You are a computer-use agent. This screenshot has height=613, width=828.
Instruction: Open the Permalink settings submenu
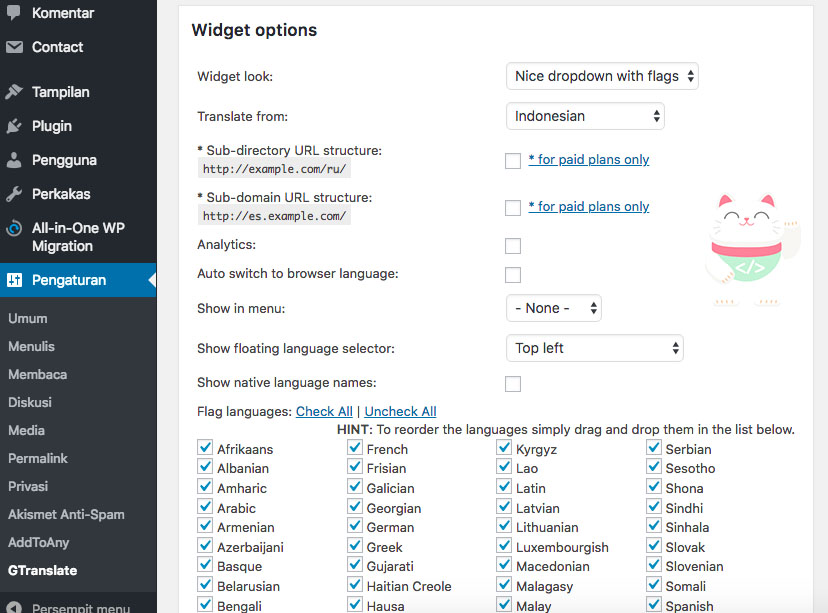(38, 458)
